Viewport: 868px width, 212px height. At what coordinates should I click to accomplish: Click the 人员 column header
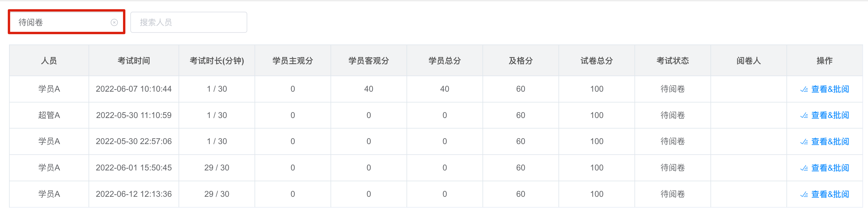tap(49, 61)
